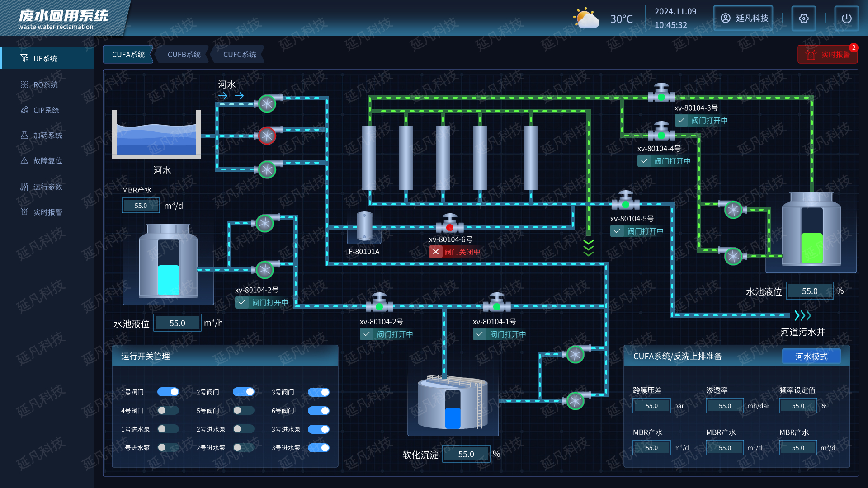Viewport: 868px width, 488px height.
Task: Click the 河水模式 button
Action: pos(811,357)
